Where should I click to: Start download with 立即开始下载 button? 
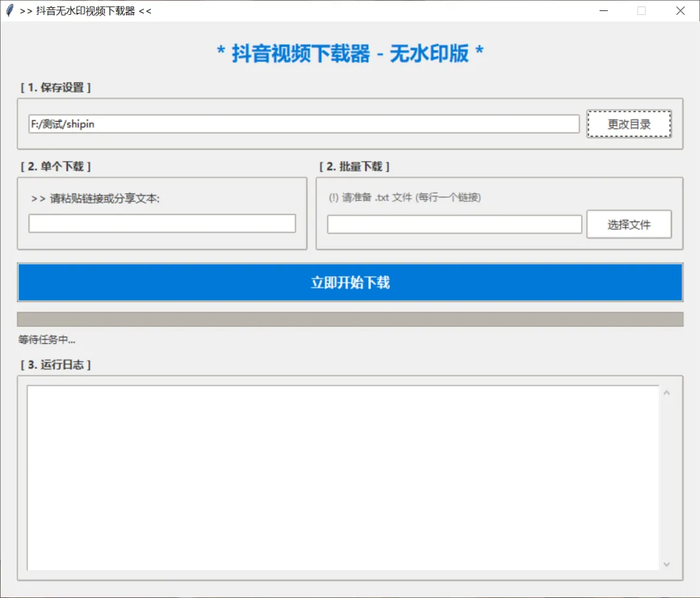(350, 282)
